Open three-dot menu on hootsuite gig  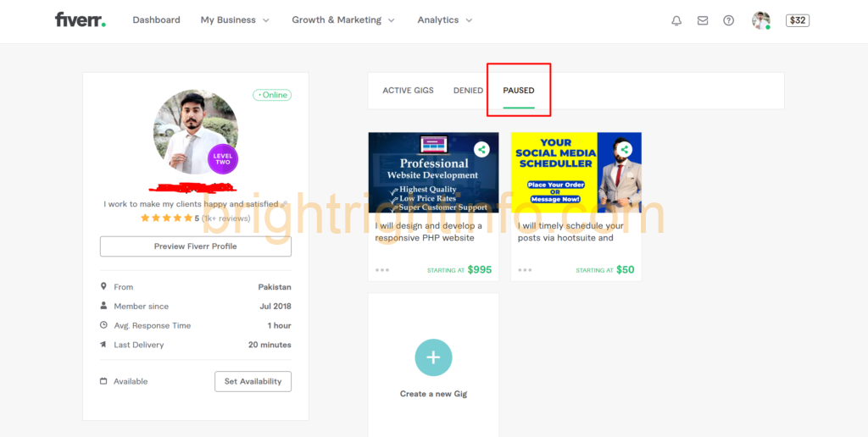(x=525, y=270)
